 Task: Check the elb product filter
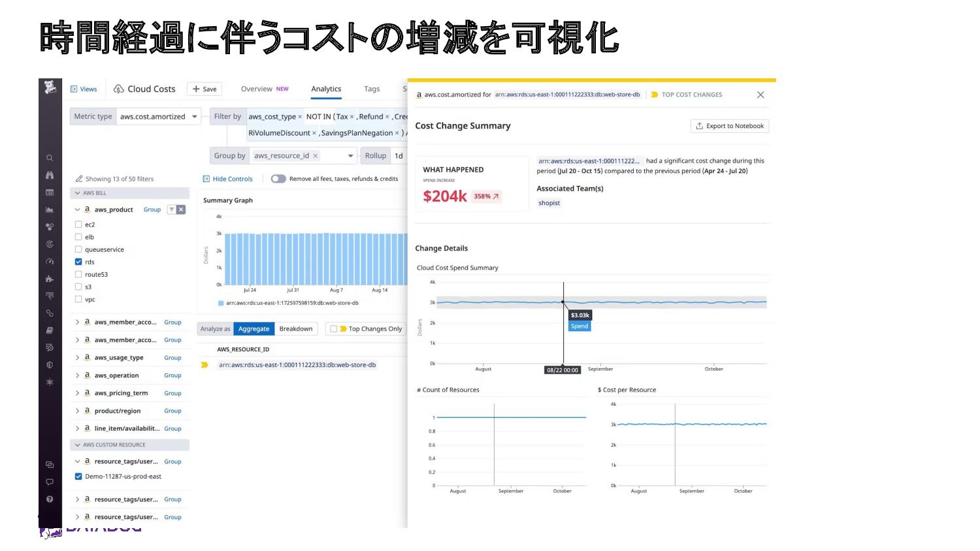[78, 237]
